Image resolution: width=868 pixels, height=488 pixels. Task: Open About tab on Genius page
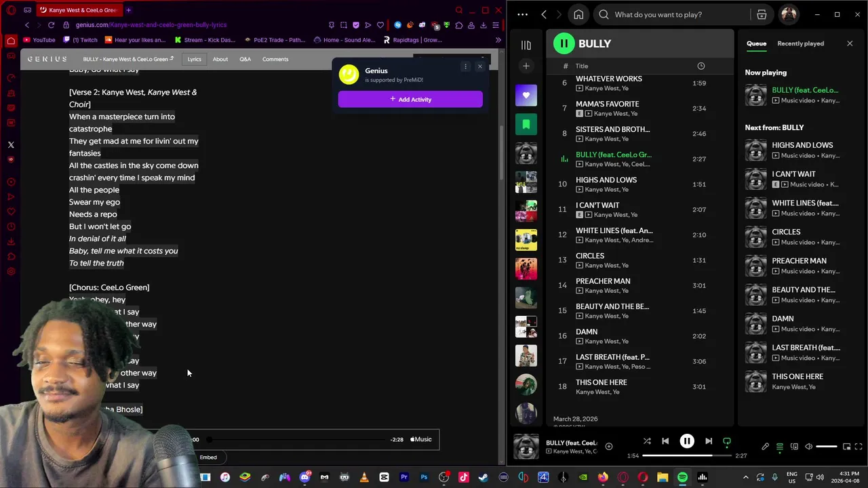point(220,59)
